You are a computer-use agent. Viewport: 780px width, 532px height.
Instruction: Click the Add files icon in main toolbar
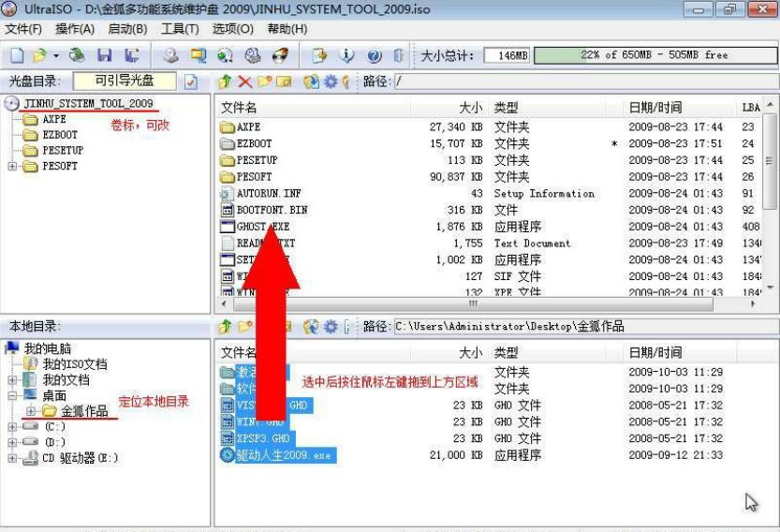tap(319, 55)
